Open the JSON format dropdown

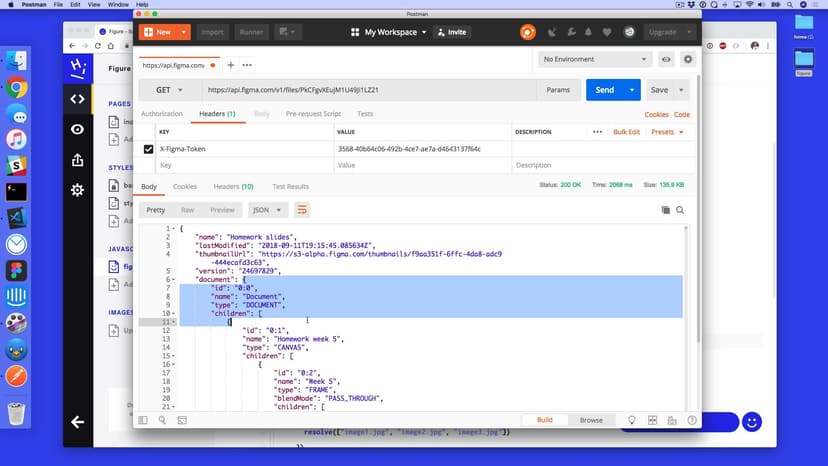tap(267, 210)
